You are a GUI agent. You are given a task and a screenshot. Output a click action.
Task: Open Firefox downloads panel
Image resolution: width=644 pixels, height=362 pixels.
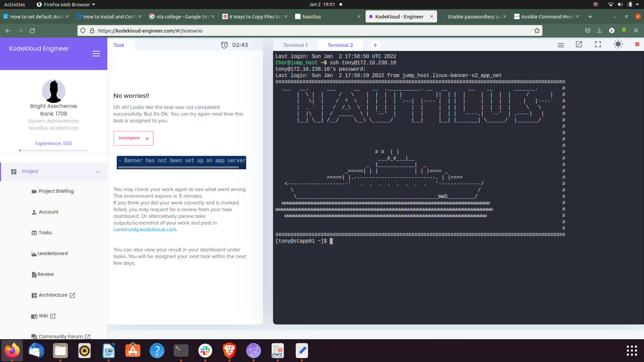[600, 31]
